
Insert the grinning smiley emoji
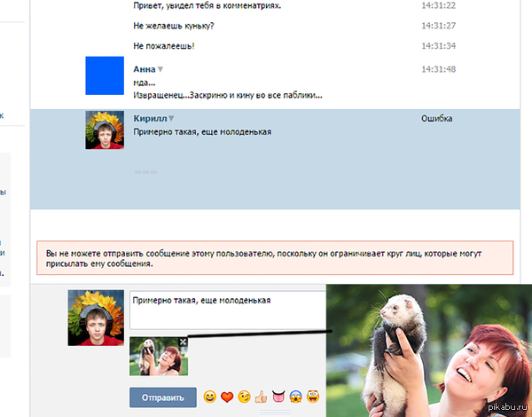pyautogui.click(x=210, y=397)
